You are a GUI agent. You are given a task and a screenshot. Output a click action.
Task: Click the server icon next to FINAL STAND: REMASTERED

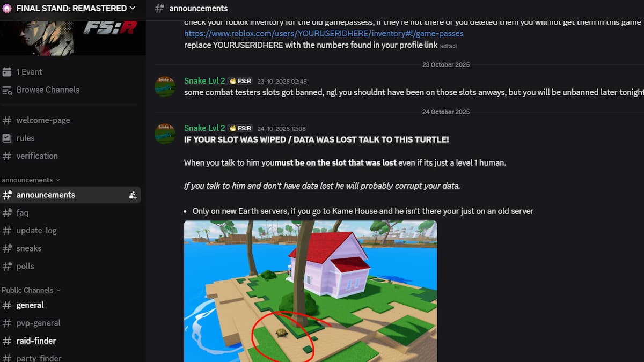tap(7, 8)
